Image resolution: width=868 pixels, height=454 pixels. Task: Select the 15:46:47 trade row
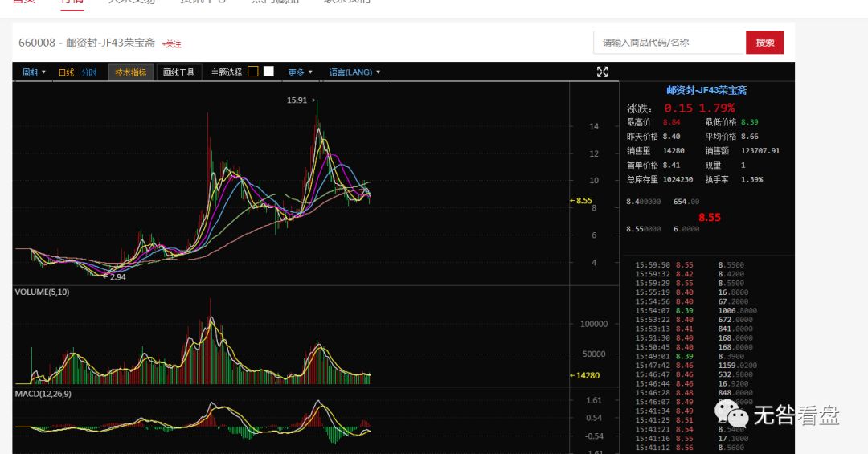(x=694, y=374)
